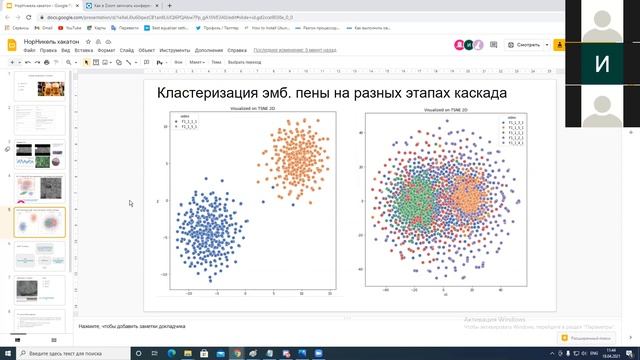Viewport: 640px width, 360px height.
Task: Select the sixth slide thumbnail
Action: click(x=40, y=256)
